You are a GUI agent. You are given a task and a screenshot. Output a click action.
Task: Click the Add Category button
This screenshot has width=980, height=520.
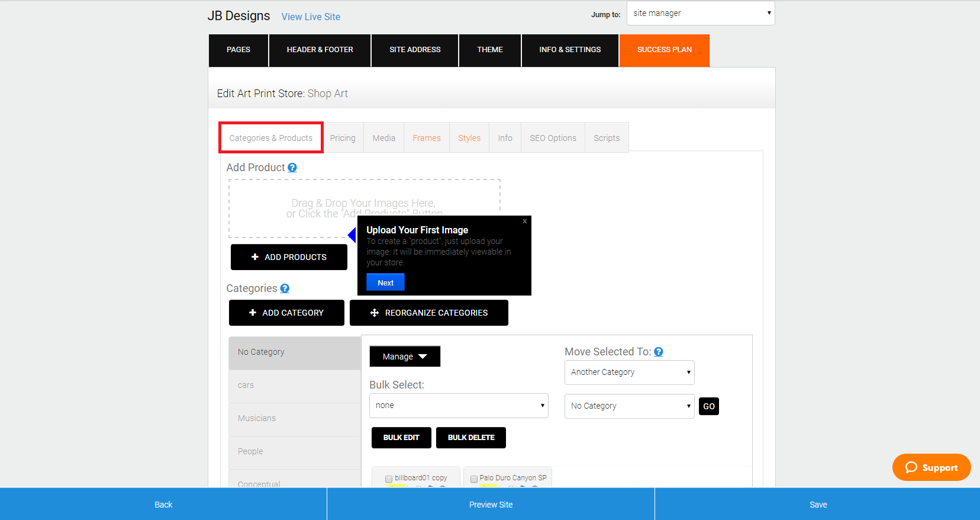tap(286, 313)
